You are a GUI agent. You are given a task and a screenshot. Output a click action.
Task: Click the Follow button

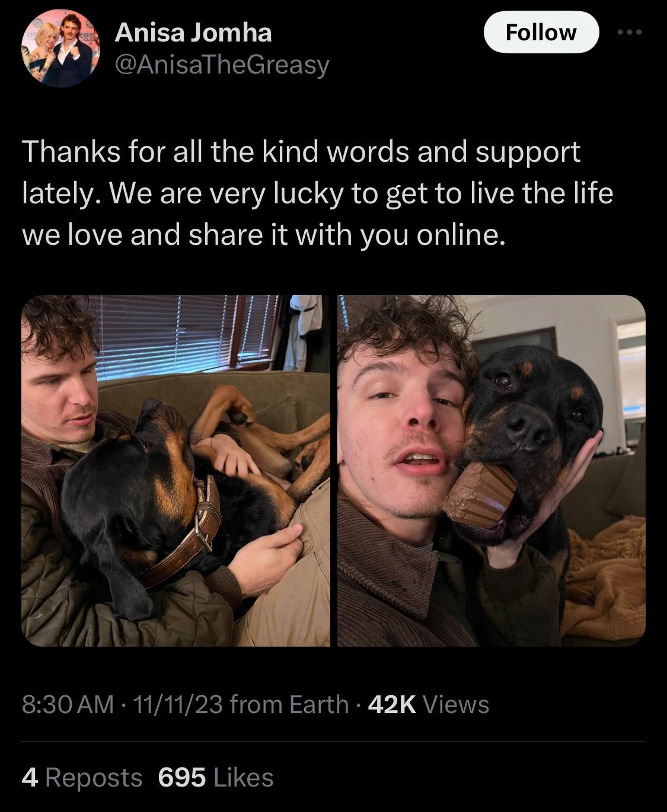[x=541, y=32]
